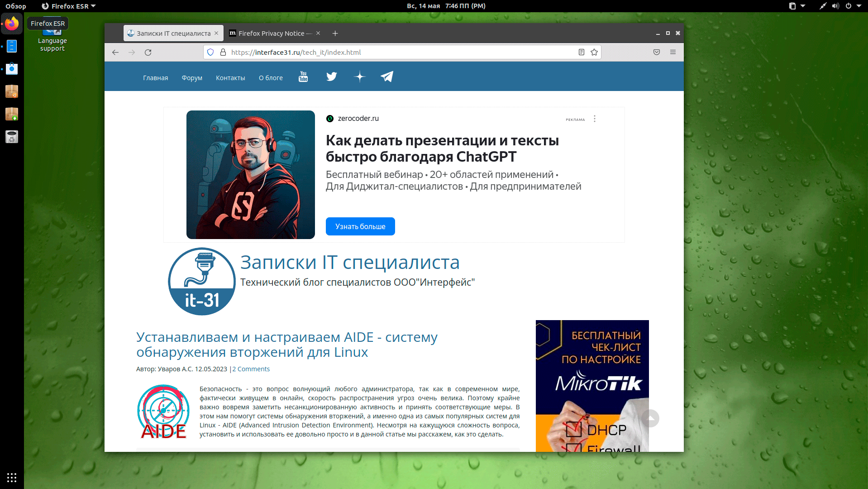The height and width of the screenshot is (489, 868).
Task: Open the ad options three-dot menu
Action: coord(595,119)
